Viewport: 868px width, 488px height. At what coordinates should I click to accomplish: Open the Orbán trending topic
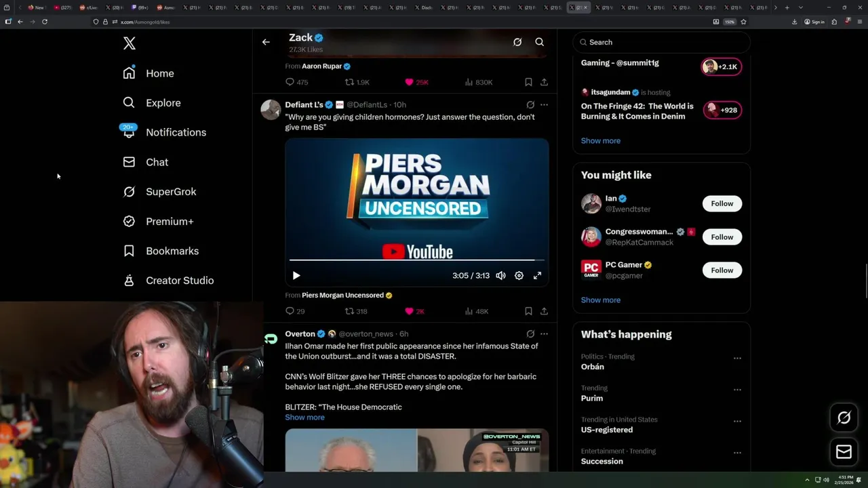click(593, 367)
